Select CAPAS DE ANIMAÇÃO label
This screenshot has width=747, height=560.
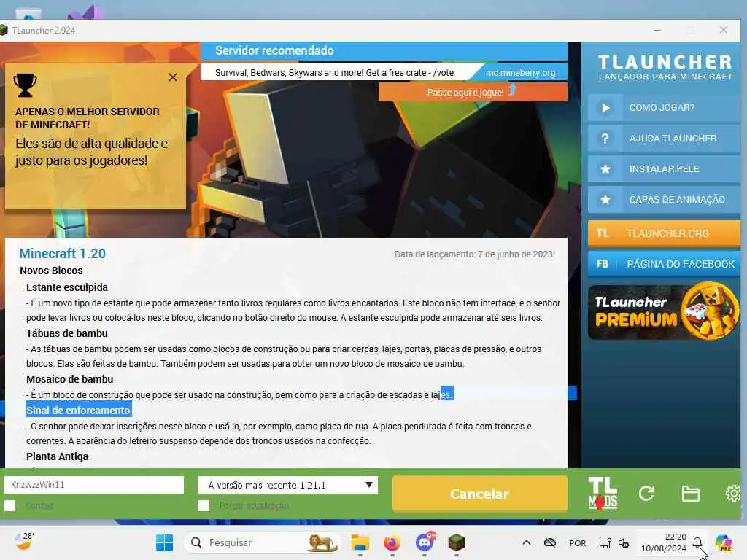click(677, 200)
